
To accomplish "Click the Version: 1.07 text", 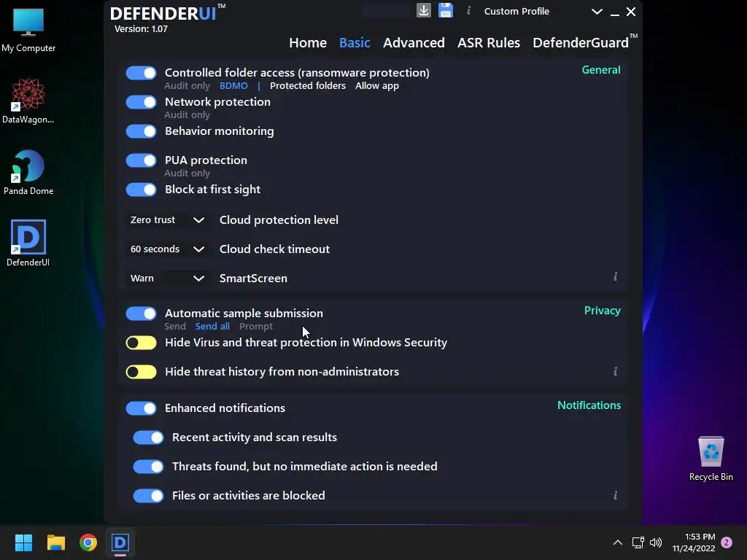I will [x=141, y=29].
